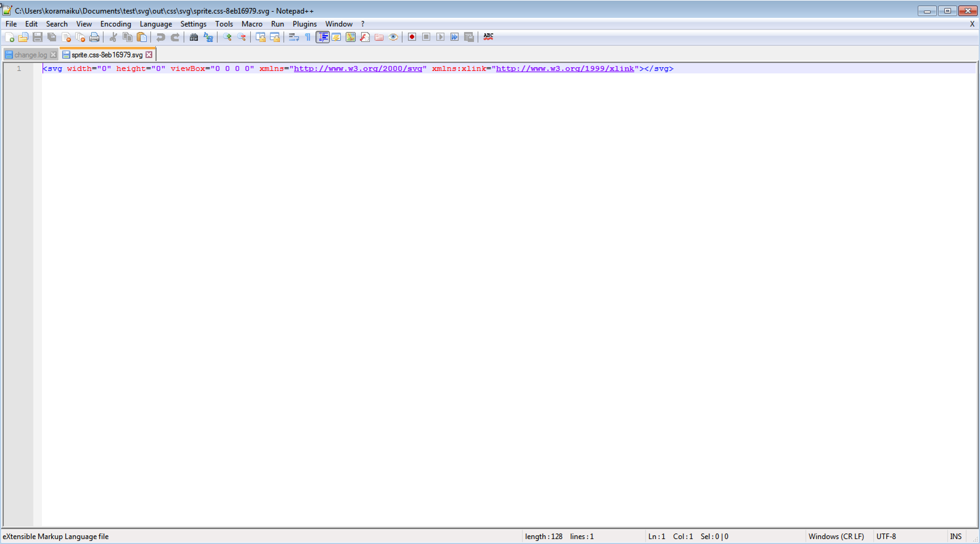Run spell check with the ABC icon

[x=488, y=37]
